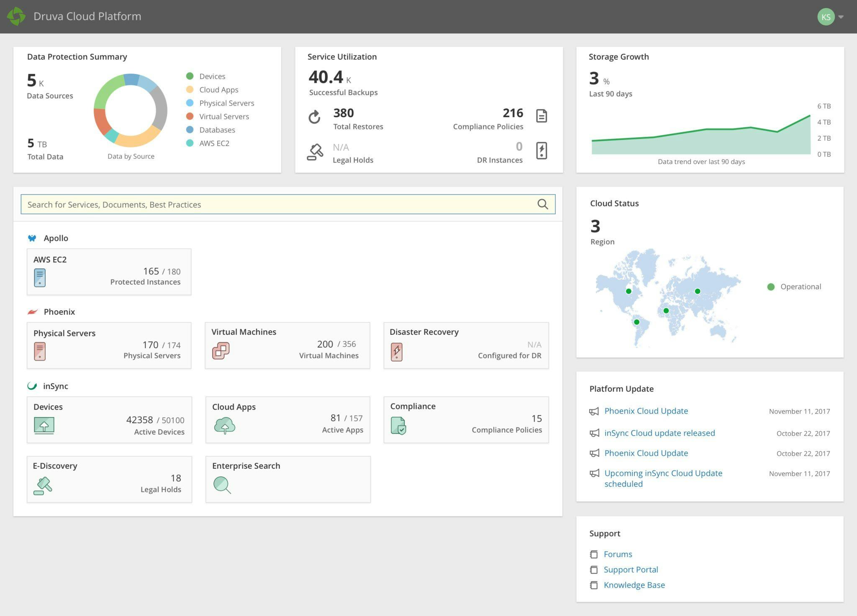Open the KS user account menu
Viewport: 857px width, 616px height.
pos(830,17)
